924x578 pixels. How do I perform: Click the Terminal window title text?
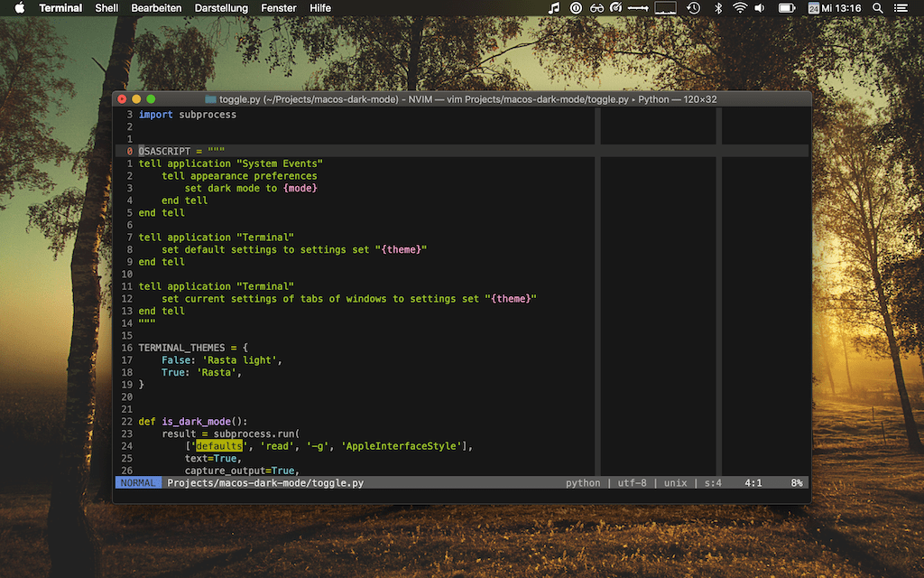click(x=468, y=99)
